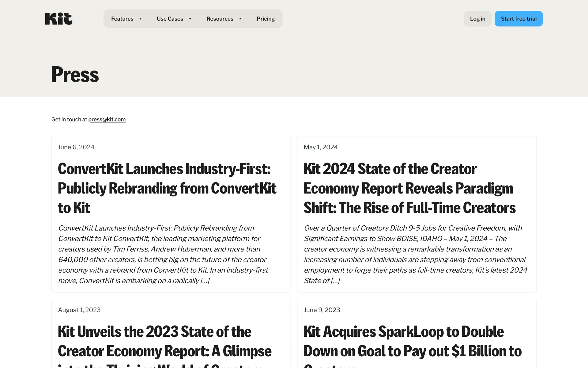The width and height of the screenshot is (588, 368).
Task: Click the June 6, 2024 date label
Action: click(x=76, y=147)
